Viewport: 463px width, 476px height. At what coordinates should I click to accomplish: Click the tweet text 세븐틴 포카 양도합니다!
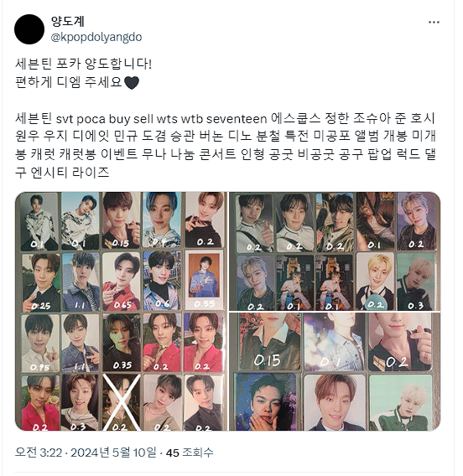83,64
